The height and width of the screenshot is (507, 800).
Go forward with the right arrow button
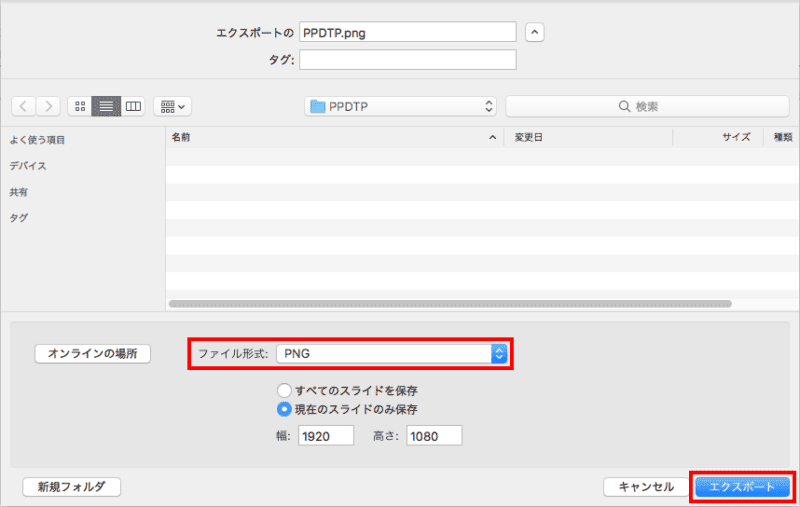coord(48,106)
